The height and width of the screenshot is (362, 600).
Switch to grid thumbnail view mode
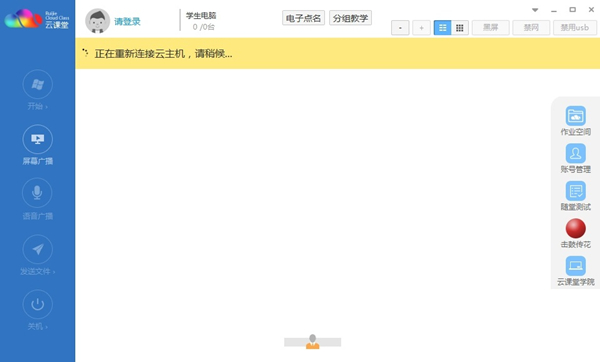pos(460,28)
